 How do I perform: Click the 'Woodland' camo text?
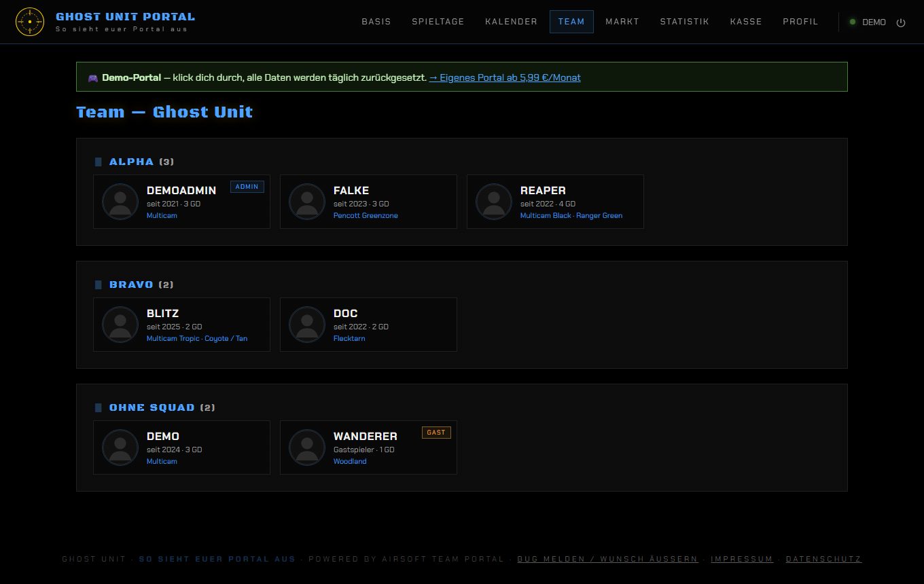350,461
